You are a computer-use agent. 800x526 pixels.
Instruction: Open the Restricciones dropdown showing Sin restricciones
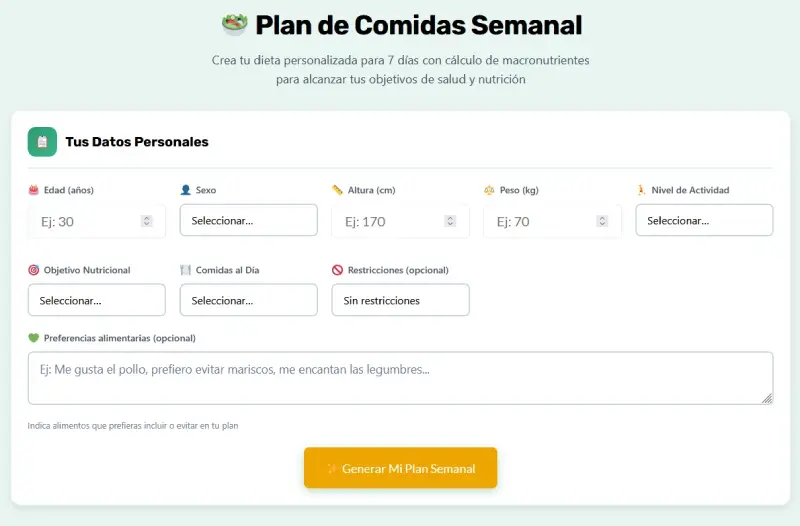pyautogui.click(x=400, y=300)
